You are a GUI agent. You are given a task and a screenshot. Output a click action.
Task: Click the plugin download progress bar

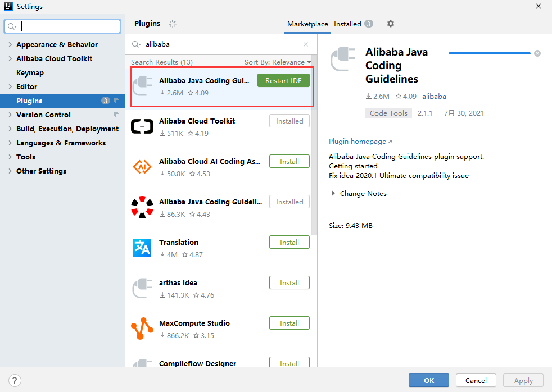click(490, 53)
